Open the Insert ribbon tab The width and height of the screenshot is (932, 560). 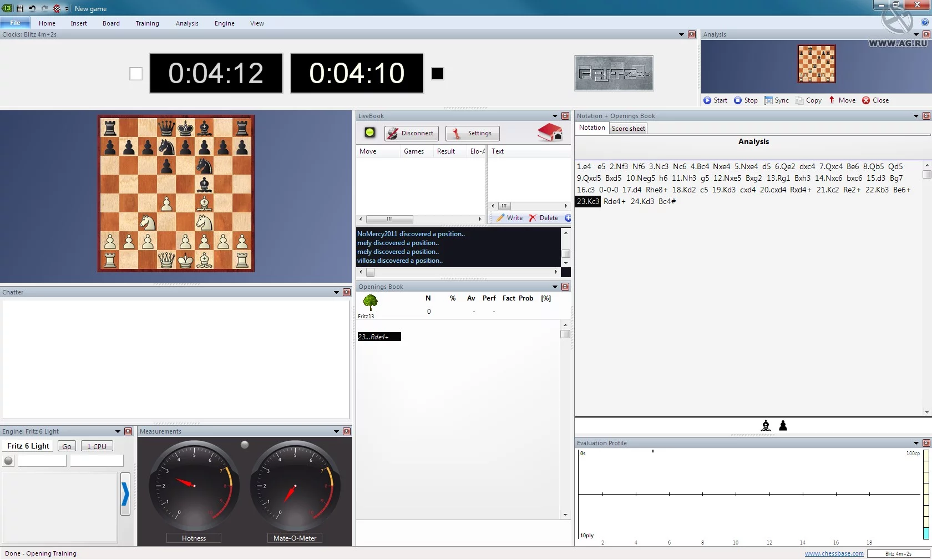click(x=79, y=23)
